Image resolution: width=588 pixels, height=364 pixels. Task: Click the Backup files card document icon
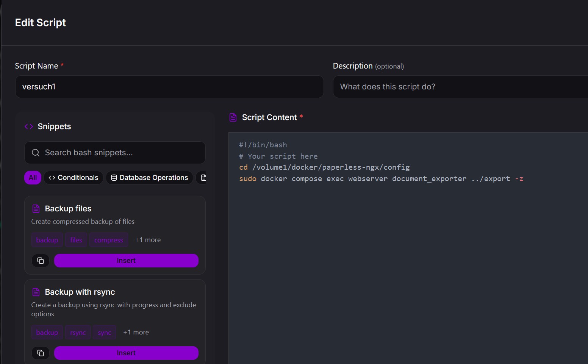tap(36, 209)
